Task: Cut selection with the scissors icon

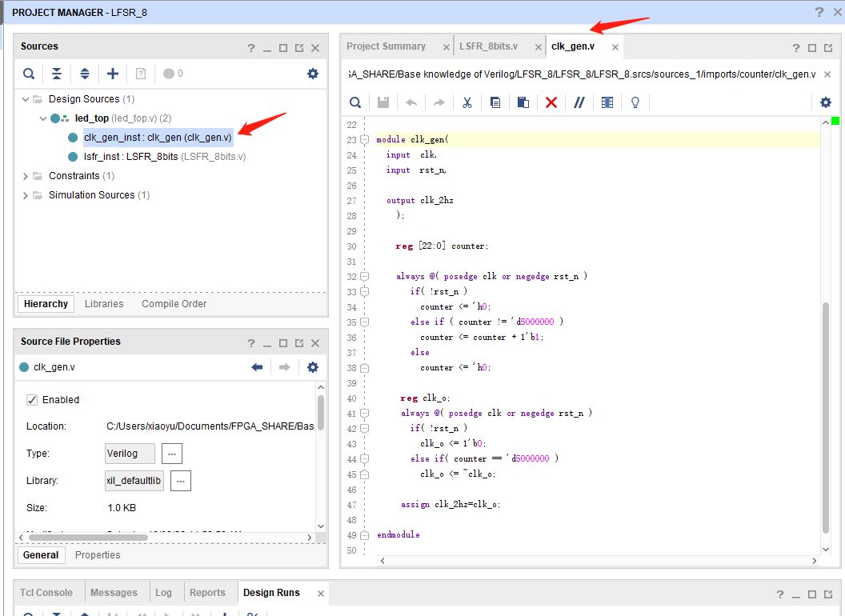Action: (x=467, y=102)
